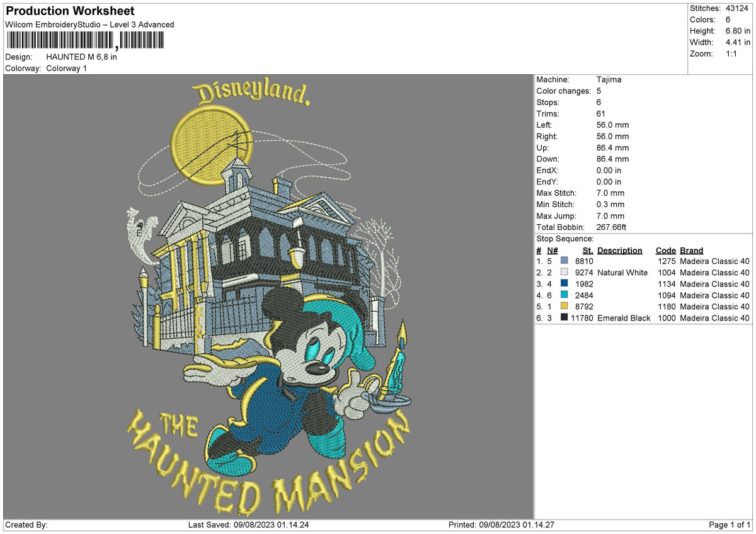Screen dimensions: 756x534
Task: Click the barcode under the worksheet title
Action: (x=85, y=41)
